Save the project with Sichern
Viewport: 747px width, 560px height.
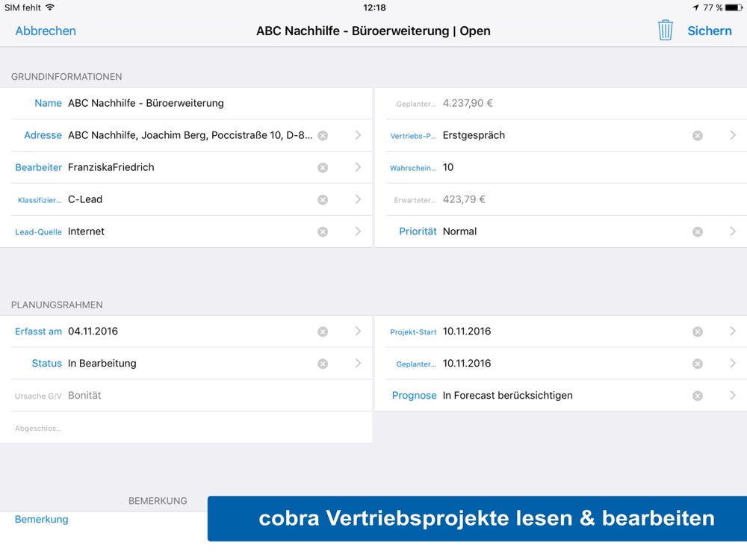click(x=710, y=31)
